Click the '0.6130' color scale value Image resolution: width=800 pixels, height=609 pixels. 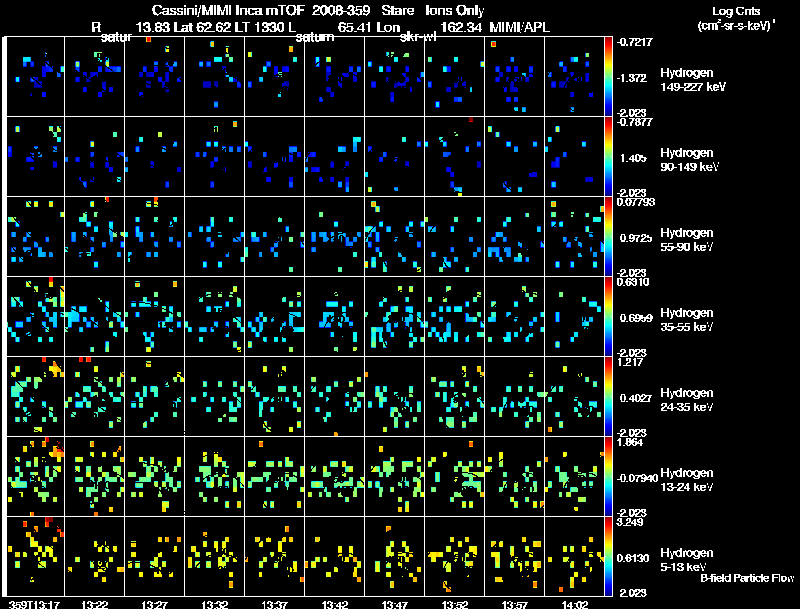[635, 558]
